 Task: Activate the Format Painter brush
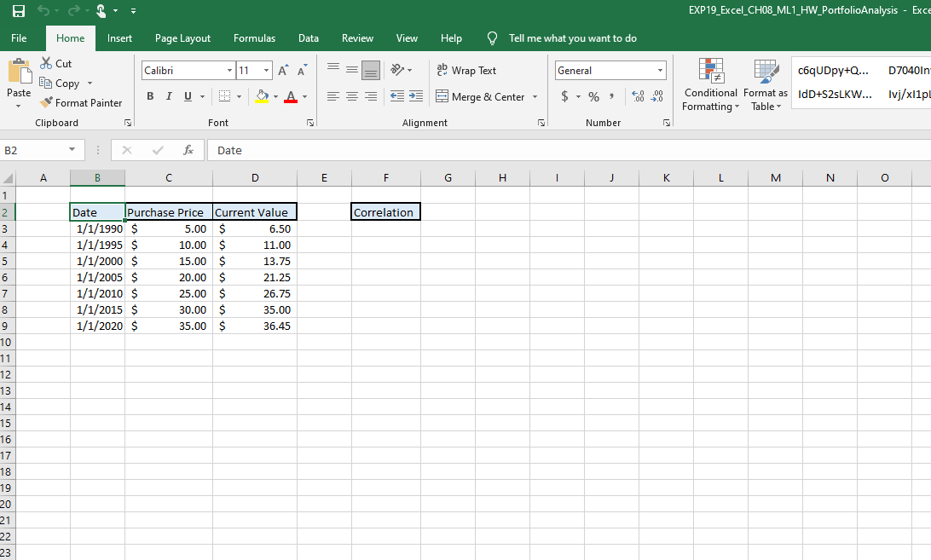pyautogui.click(x=81, y=103)
